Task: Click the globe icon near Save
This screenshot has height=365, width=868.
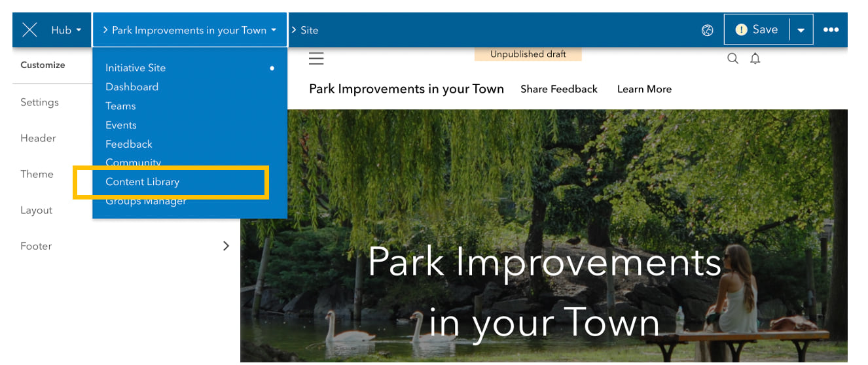Action: tap(707, 30)
